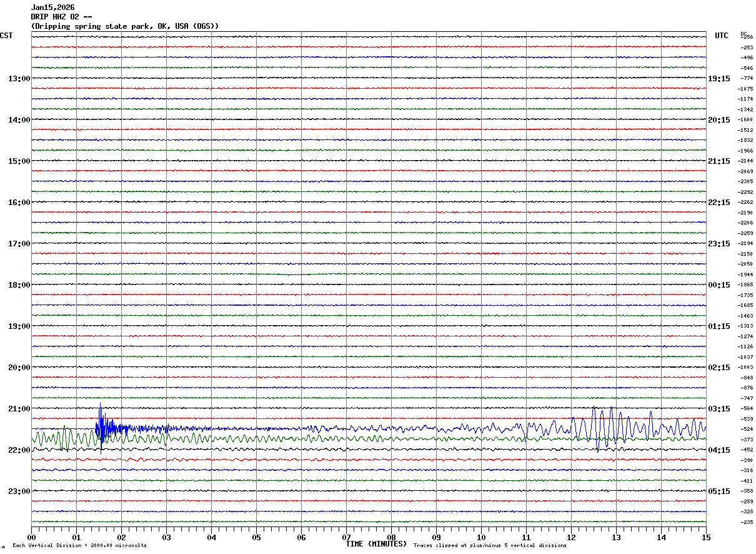Click the Dripping spring state park station description
Viewport: 756px width, 554px height.
(x=125, y=26)
